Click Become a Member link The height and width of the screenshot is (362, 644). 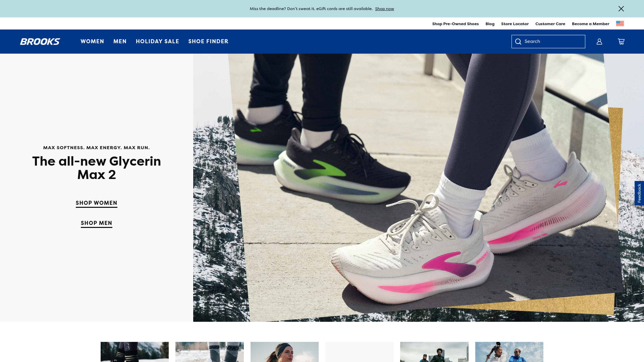pyautogui.click(x=590, y=24)
